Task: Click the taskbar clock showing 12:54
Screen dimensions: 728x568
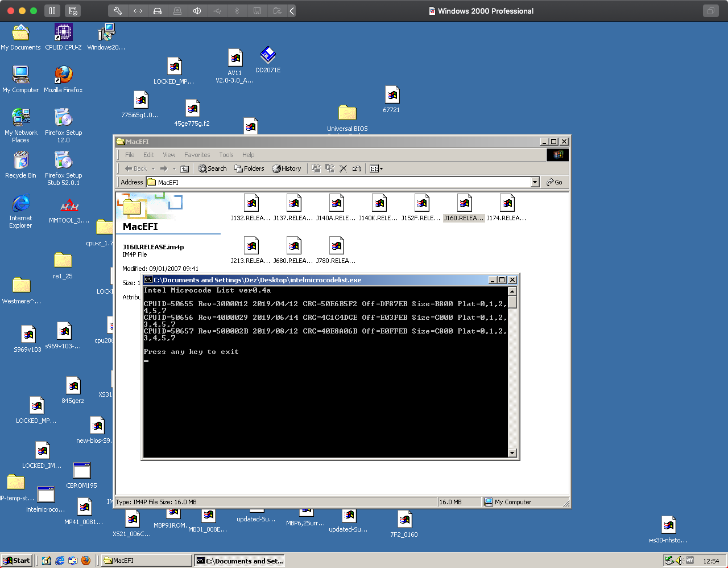Action: [711, 561]
